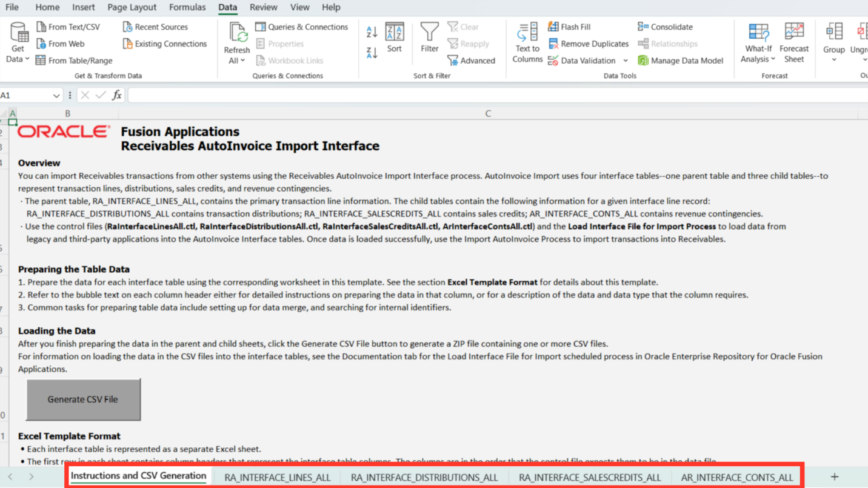This screenshot has width=868, height=488.
Task: Go to the previous sheet tab arrow
Action: [x=10, y=477]
